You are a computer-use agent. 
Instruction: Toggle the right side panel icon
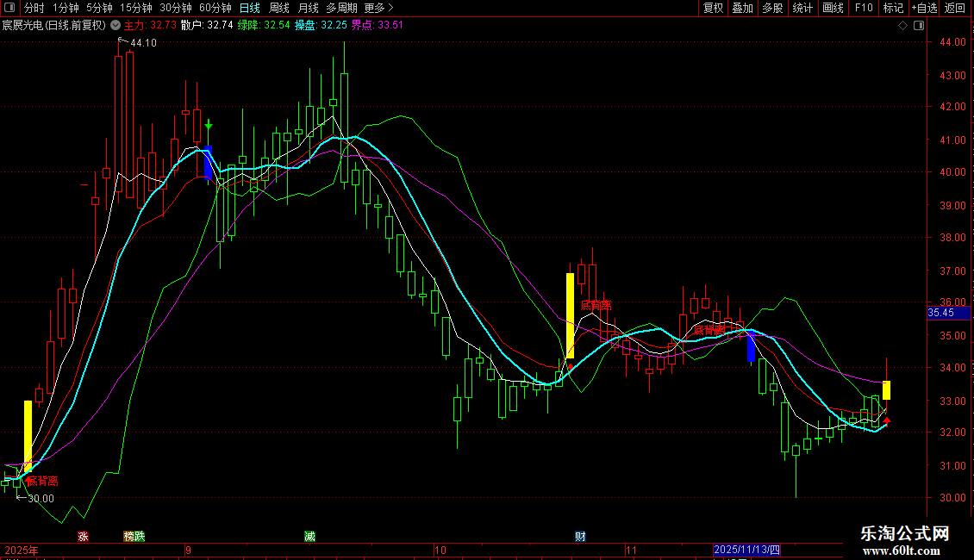(920, 26)
